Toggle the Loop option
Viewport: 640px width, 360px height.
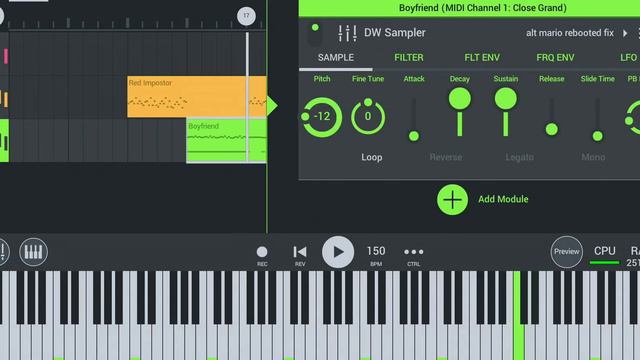coord(371,157)
